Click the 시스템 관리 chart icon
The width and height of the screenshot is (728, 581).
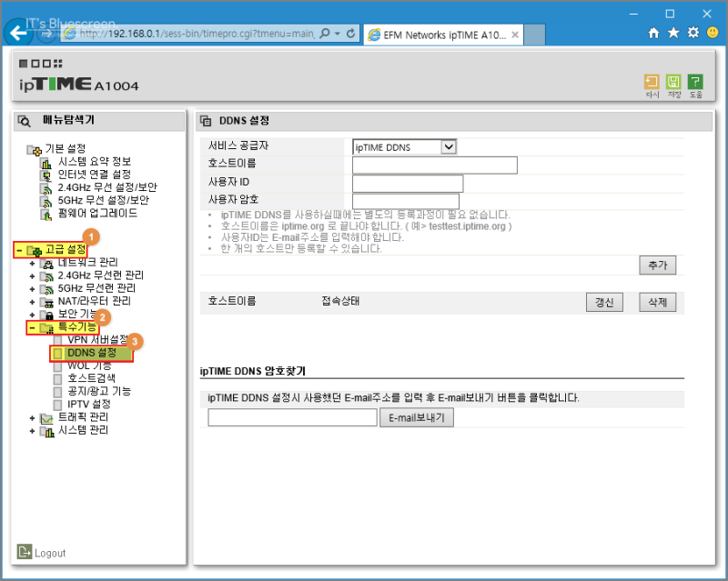[x=47, y=432]
